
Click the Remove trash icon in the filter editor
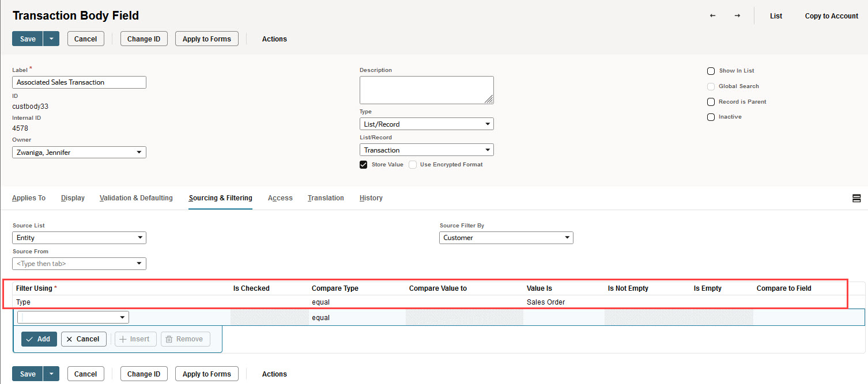click(x=185, y=339)
